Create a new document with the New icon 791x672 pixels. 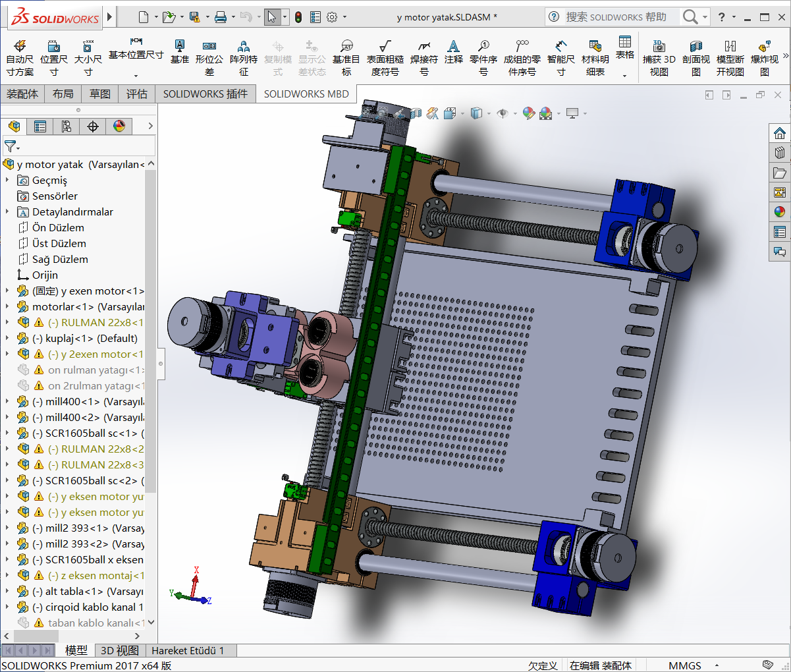pos(144,17)
